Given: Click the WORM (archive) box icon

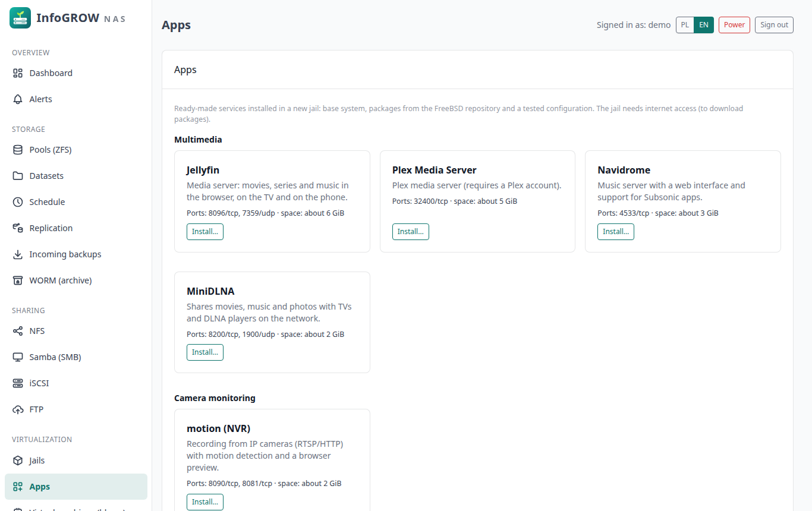Looking at the screenshot, I should (18, 280).
